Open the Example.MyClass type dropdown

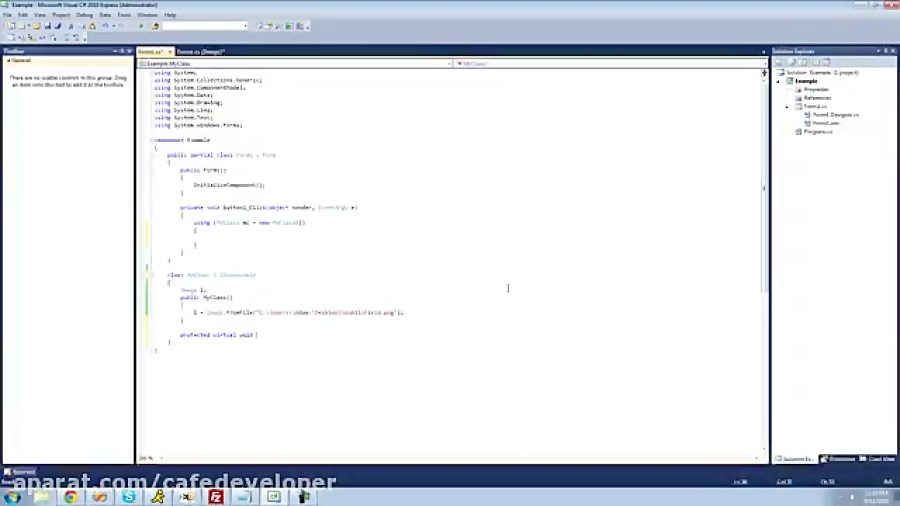449,64
